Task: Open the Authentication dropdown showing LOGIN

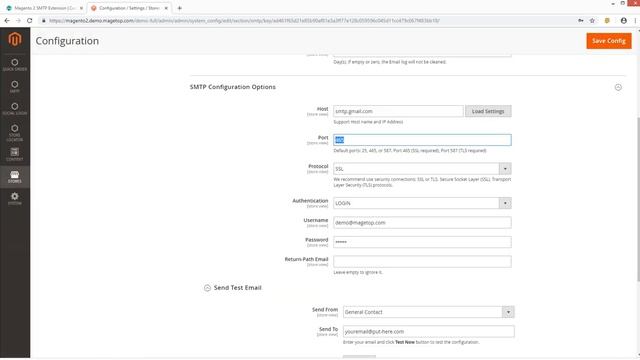Action: pyautogui.click(x=422, y=203)
